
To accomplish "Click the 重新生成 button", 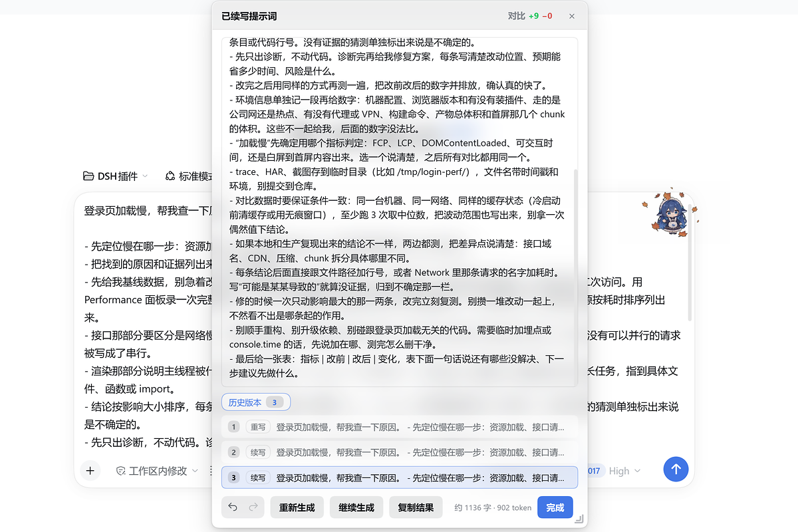I will (297, 507).
